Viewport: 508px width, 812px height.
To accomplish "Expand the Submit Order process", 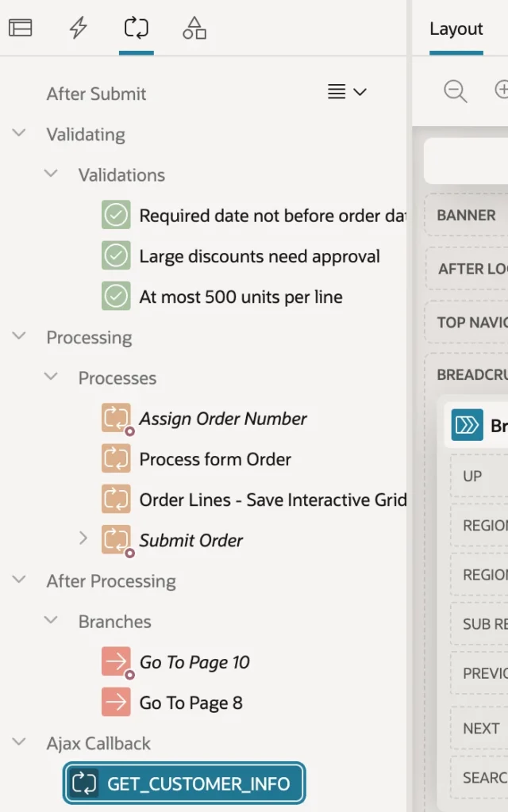I will pos(83,538).
